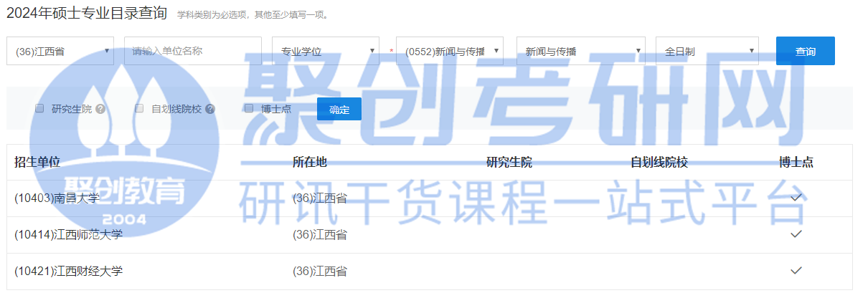The image size is (868, 298).
Task: Click the help icon beside 自划线院校
Action: point(210,109)
